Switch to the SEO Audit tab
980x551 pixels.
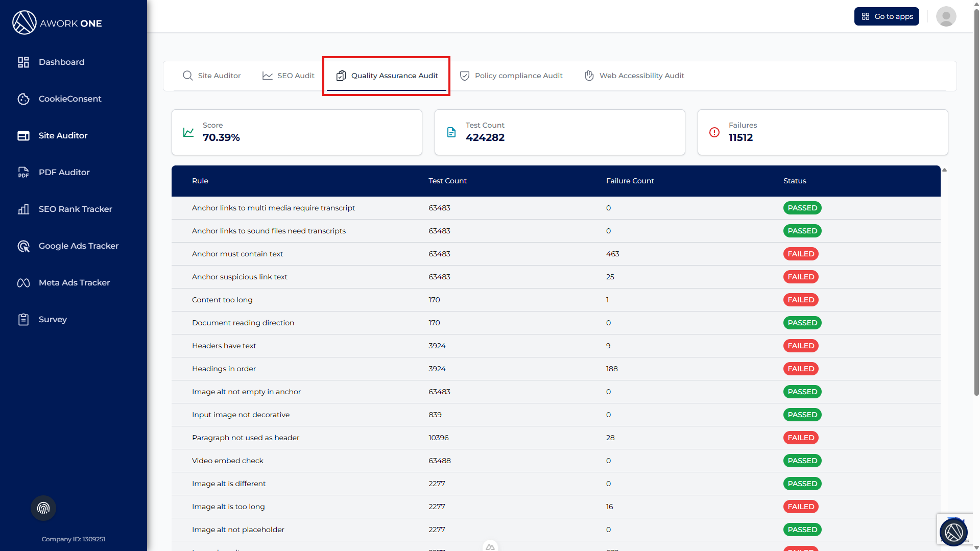(x=289, y=76)
